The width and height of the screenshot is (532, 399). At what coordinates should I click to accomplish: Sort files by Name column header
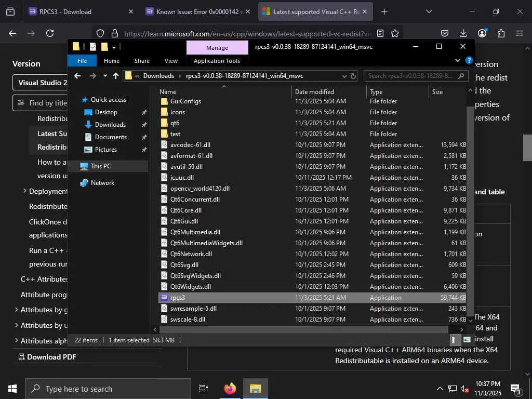tap(224, 91)
